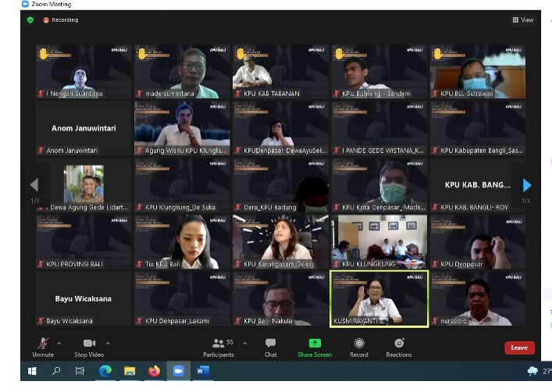
Task: Click the green encryption shield icon
Action: 30,20
